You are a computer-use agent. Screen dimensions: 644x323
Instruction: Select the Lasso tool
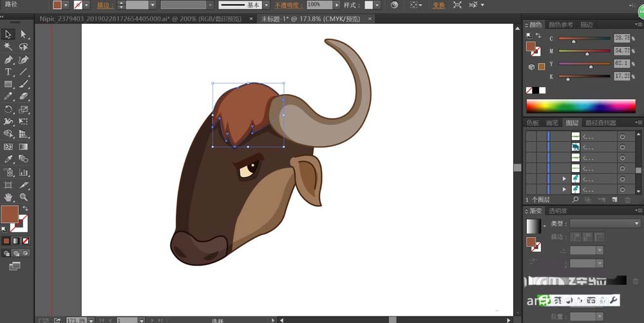23,46
